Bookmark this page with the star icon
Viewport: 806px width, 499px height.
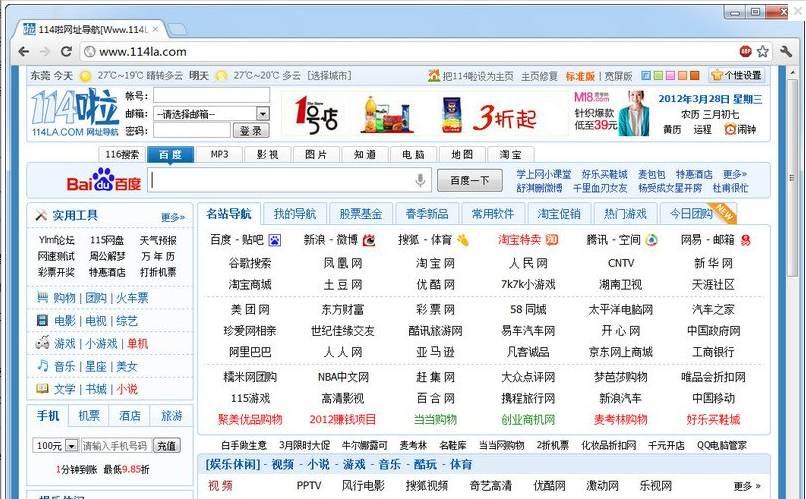(763, 51)
